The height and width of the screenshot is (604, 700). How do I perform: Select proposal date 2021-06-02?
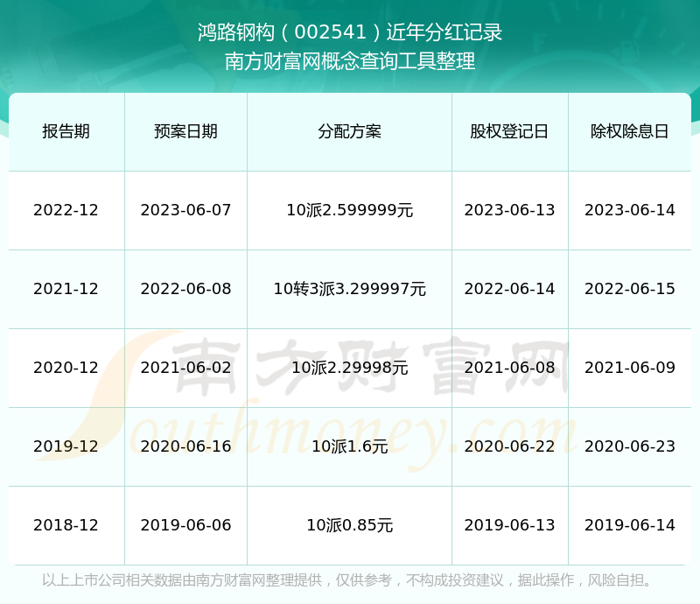(x=185, y=368)
